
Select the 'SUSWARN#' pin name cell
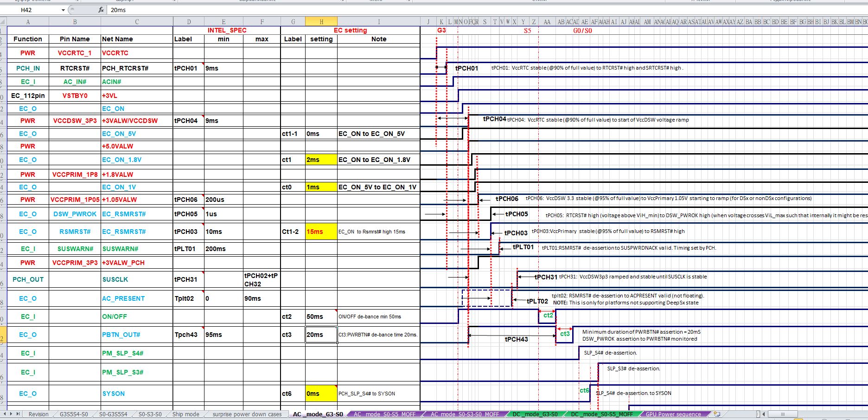pyautogui.click(x=75, y=249)
